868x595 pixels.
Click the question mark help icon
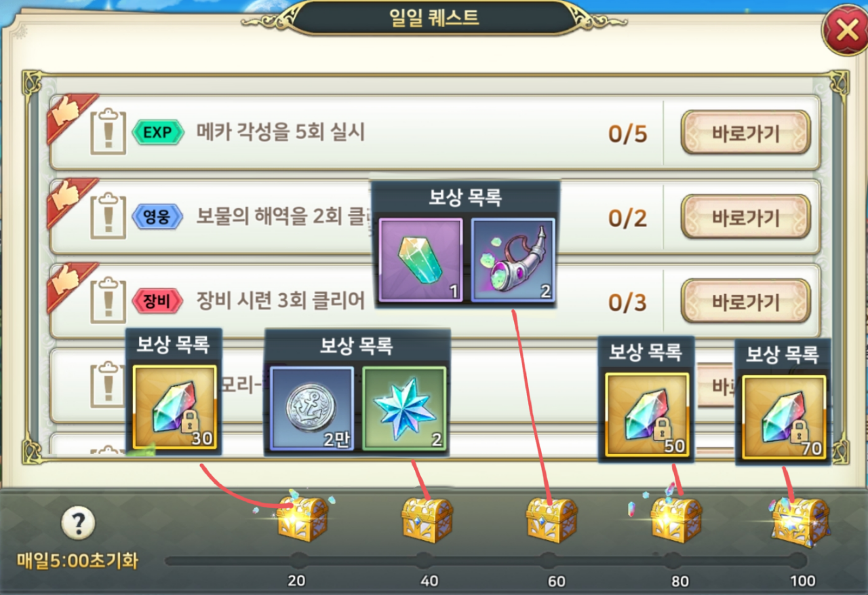[x=78, y=523]
